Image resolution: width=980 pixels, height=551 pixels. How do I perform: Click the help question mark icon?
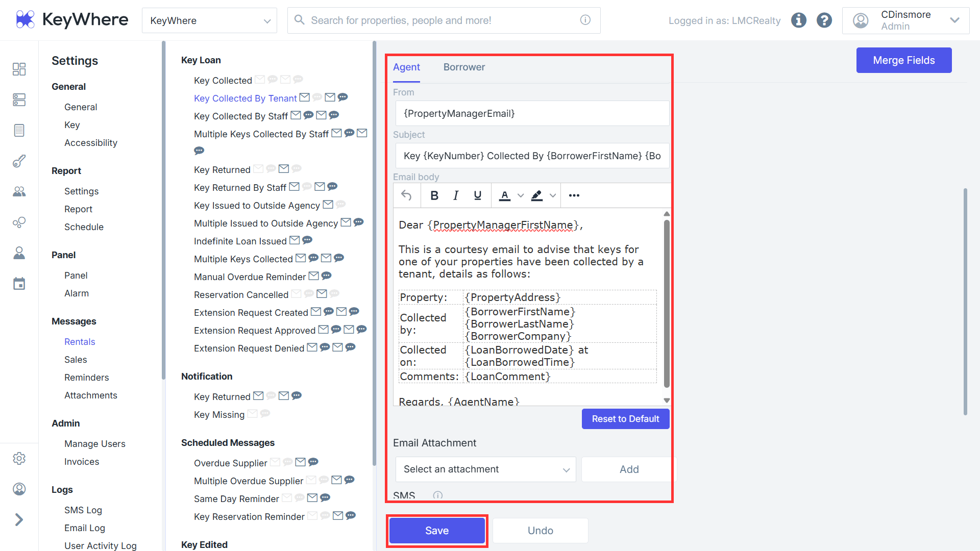click(x=824, y=20)
